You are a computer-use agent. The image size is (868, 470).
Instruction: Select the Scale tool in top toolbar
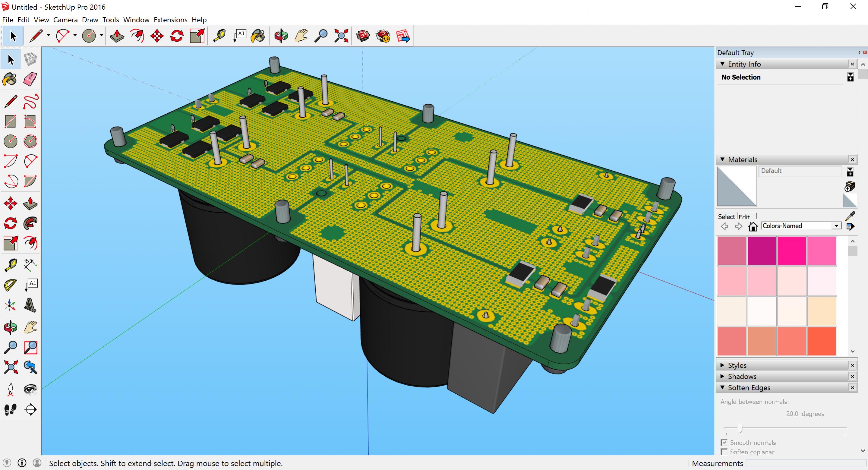[197, 36]
